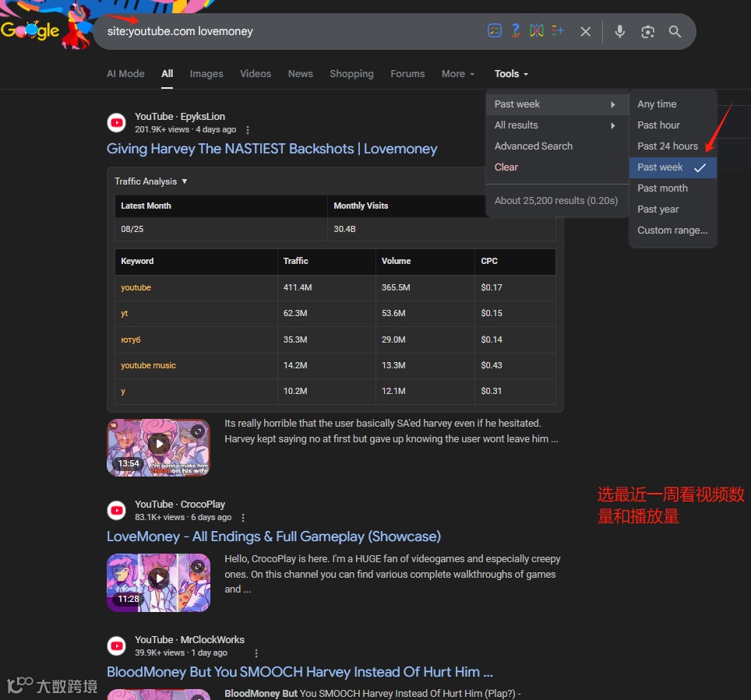Click the magnifier search button

pos(675,32)
